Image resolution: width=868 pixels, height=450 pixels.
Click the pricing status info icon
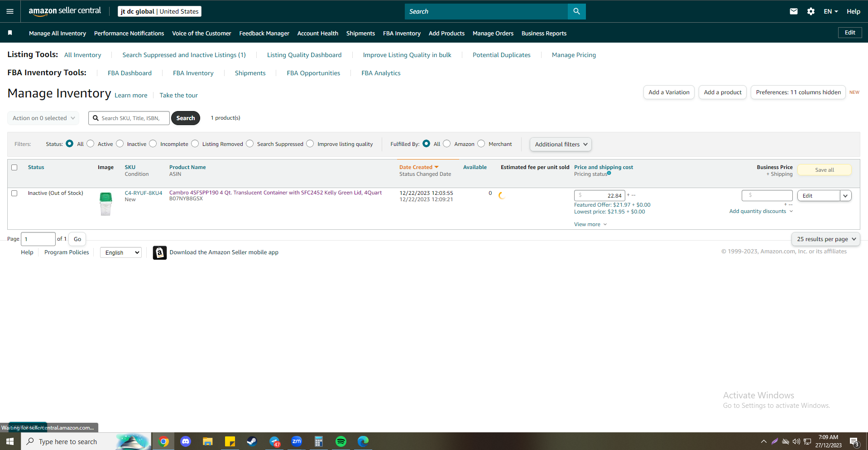pyautogui.click(x=609, y=173)
